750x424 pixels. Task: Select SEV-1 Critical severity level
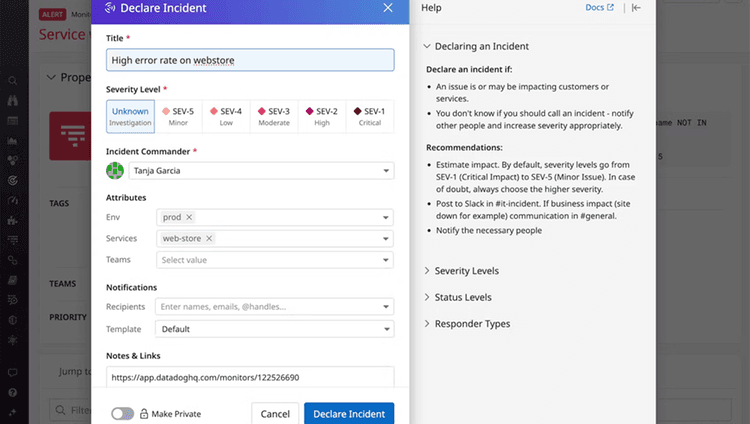tap(370, 116)
